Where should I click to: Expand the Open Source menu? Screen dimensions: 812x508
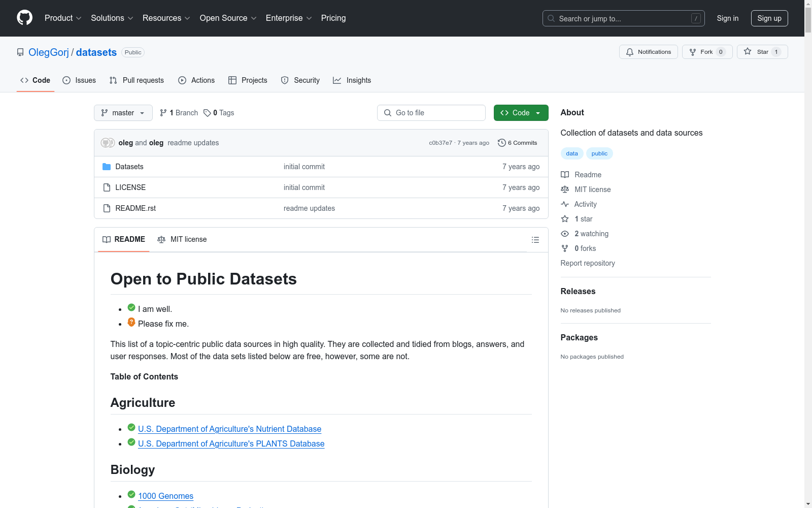click(x=228, y=18)
